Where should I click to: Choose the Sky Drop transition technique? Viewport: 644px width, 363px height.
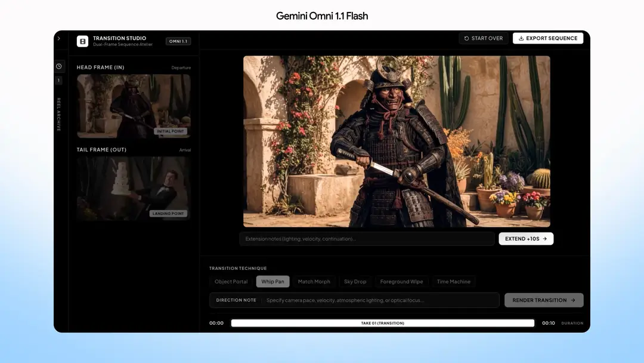pos(355,282)
